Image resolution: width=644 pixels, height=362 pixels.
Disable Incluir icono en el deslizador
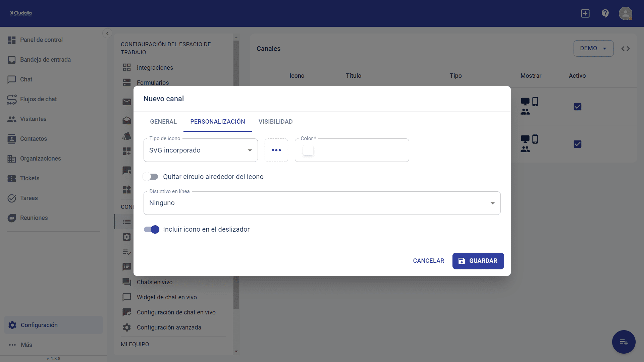coord(151,229)
